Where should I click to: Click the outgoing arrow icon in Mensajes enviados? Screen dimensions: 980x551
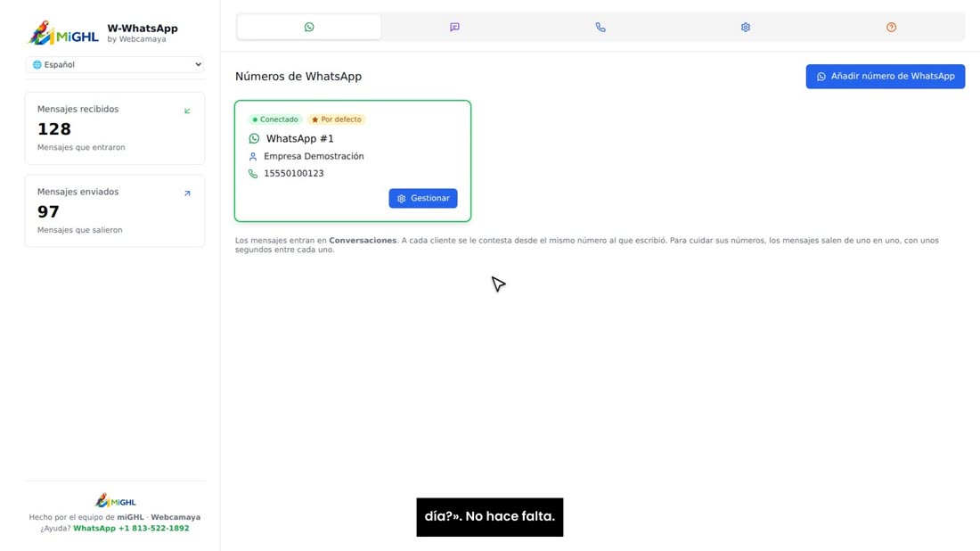187,193
